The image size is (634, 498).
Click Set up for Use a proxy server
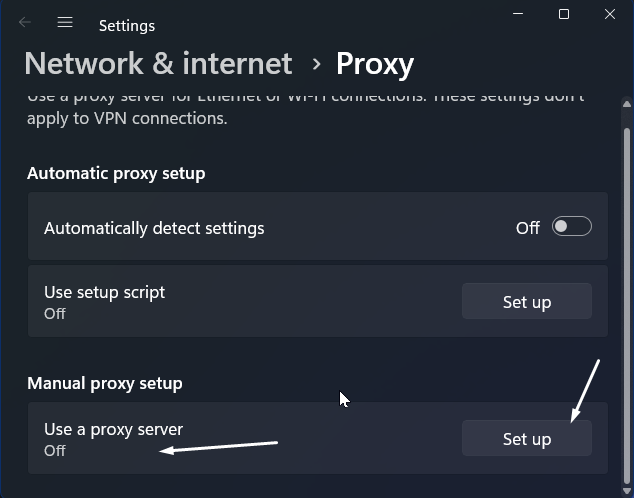(x=526, y=439)
